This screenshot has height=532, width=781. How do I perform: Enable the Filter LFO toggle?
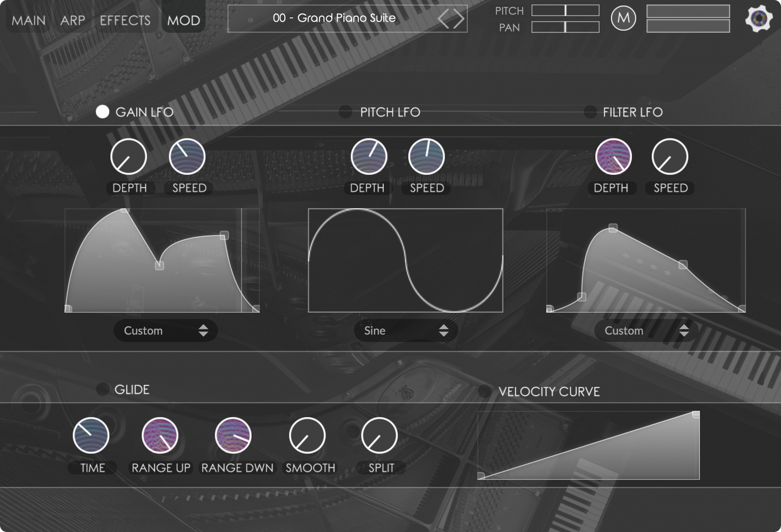(590, 112)
